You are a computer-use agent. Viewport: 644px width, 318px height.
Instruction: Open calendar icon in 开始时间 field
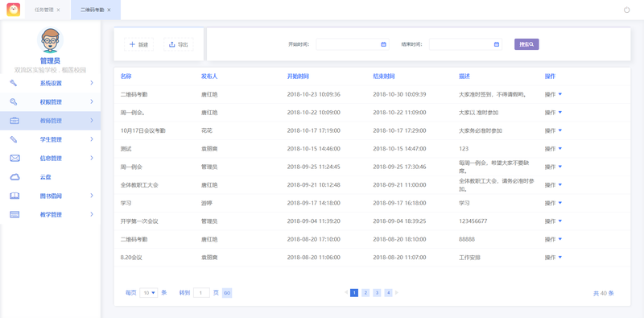(x=383, y=44)
